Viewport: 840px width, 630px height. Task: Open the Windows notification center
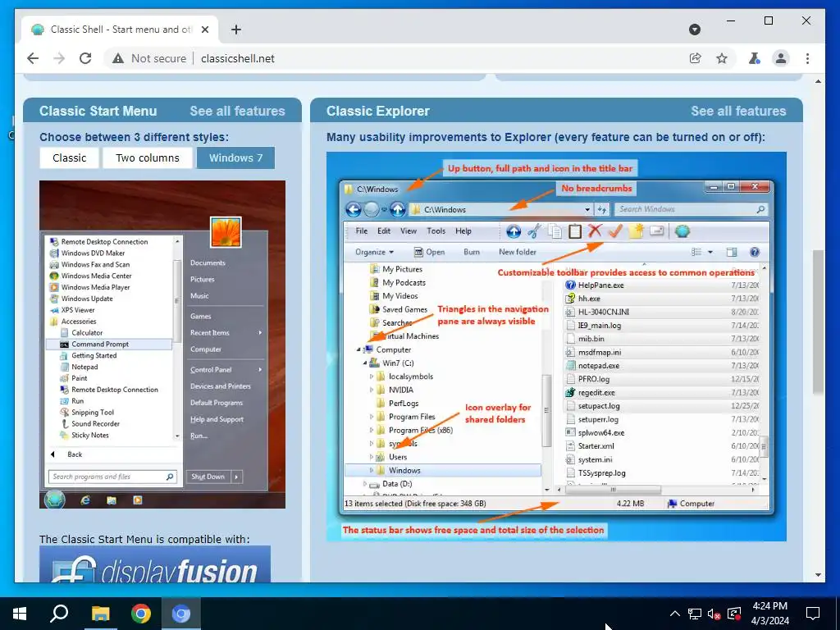(x=813, y=614)
